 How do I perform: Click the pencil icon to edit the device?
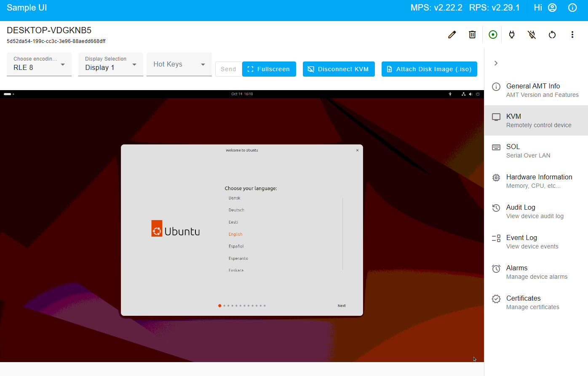click(452, 35)
